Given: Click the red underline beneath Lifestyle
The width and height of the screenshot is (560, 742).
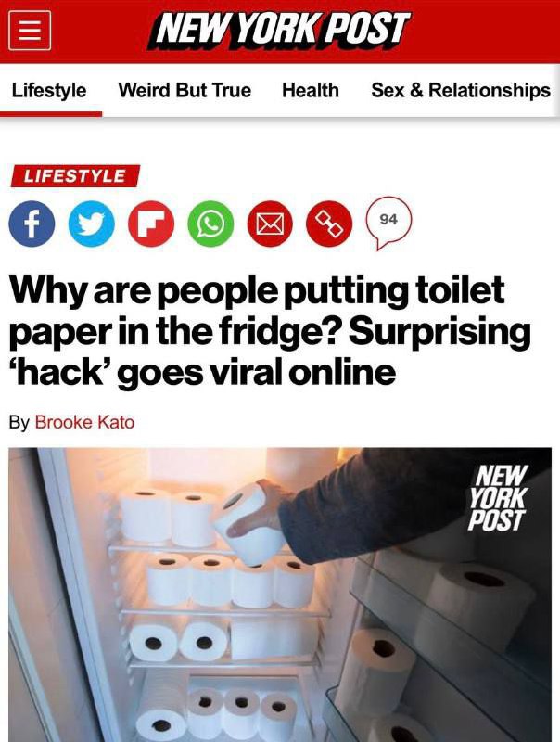Looking at the screenshot, I should point(51,114).
